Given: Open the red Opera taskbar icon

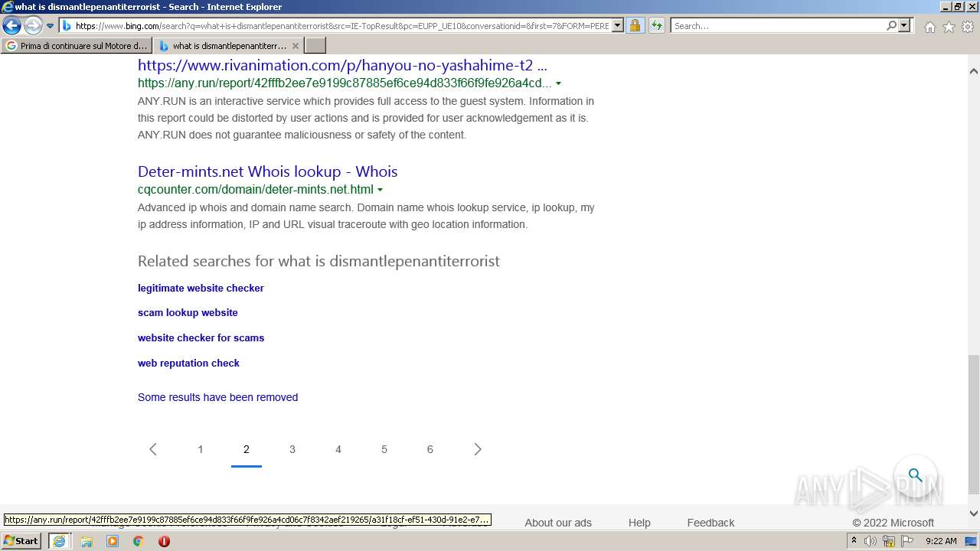Looking at the screenshot, I should click(x=164, y=541).
